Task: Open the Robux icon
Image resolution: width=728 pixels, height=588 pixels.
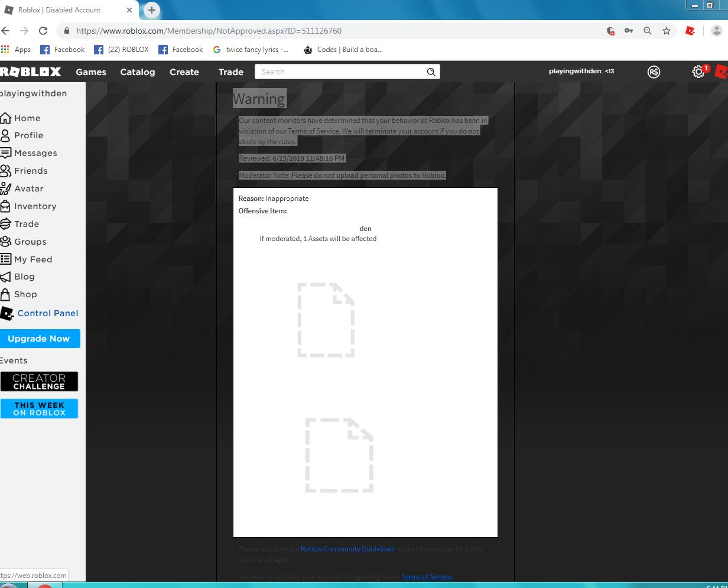Action: pos(654,72)
